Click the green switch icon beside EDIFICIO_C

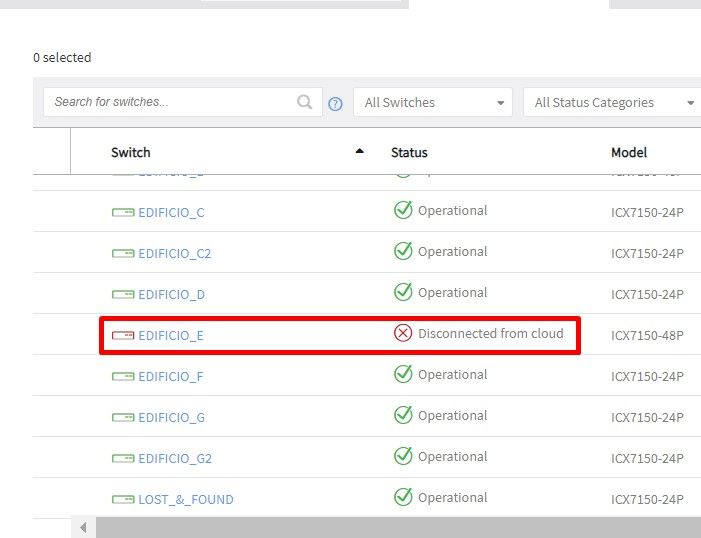[x=123, y=212]
